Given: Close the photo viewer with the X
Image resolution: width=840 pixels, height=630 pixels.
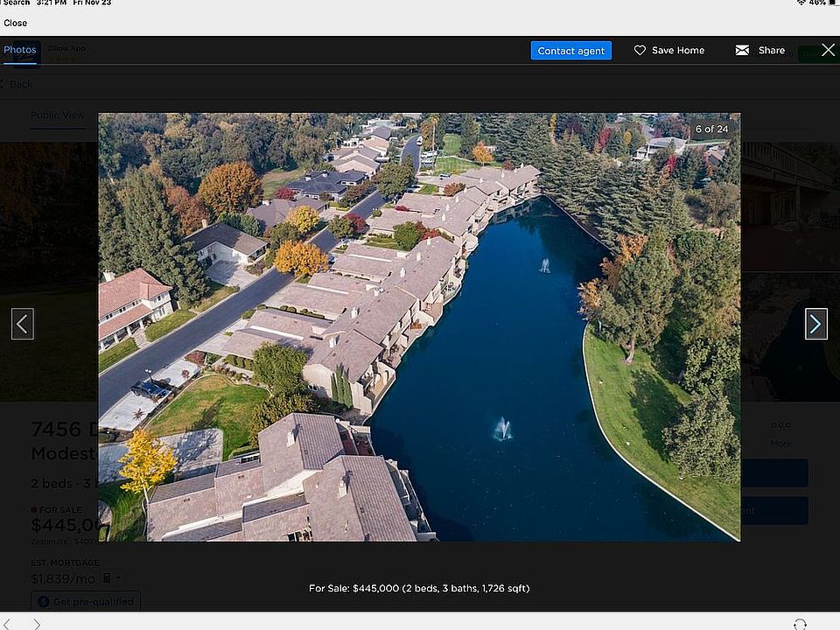Looking at the screenshot, I should 828,51.
